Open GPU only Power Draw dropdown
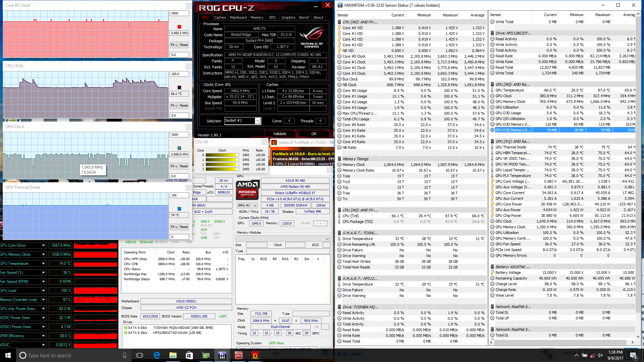Viewport: 644px width, 362px height. tap(43, 309)
